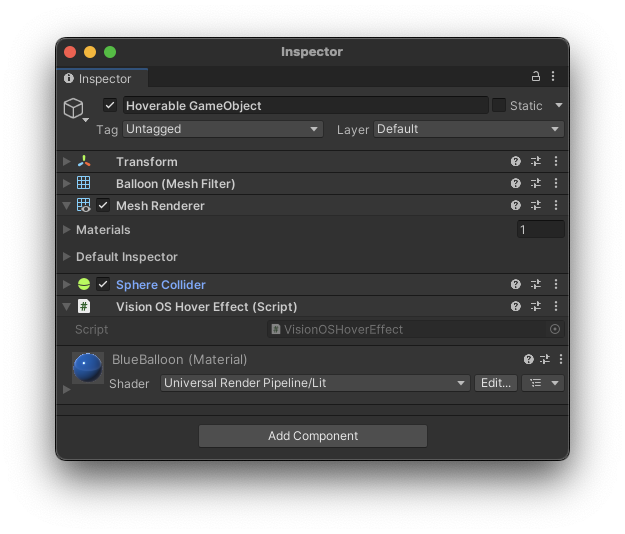Click Sphere Collider presets slider icon
The width and height of the screenshot is (625, 534).
pyautogui.click(x=536, y=285)
